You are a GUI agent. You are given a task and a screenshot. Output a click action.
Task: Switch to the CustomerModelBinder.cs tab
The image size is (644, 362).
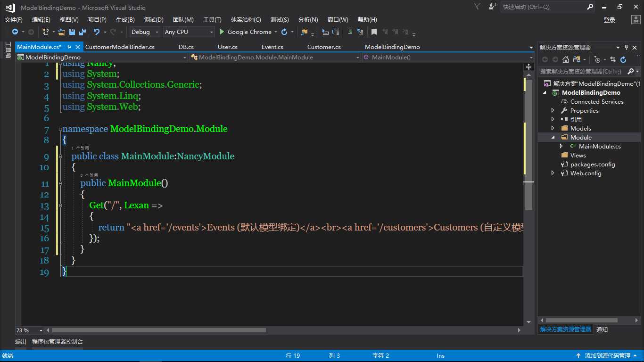point(120,47)
